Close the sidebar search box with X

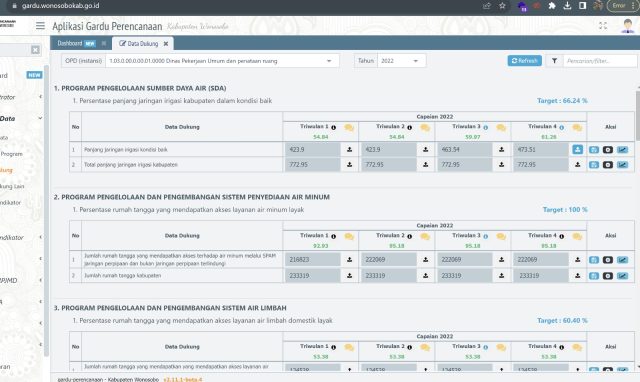36,50
